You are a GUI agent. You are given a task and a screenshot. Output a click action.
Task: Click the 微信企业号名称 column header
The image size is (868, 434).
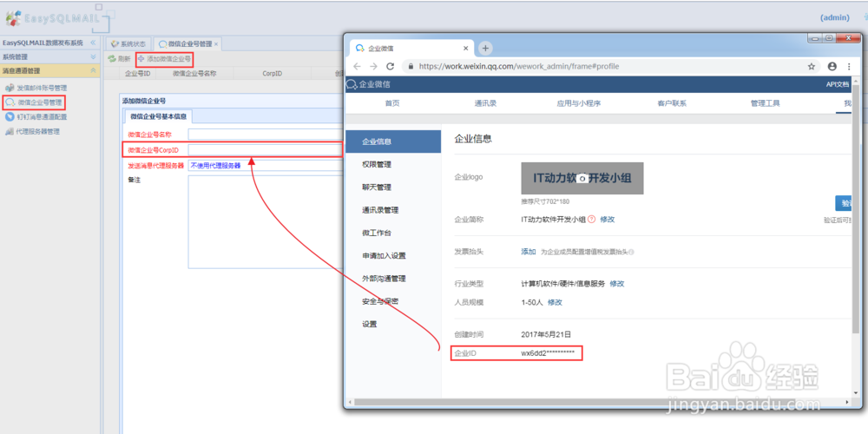194,73
